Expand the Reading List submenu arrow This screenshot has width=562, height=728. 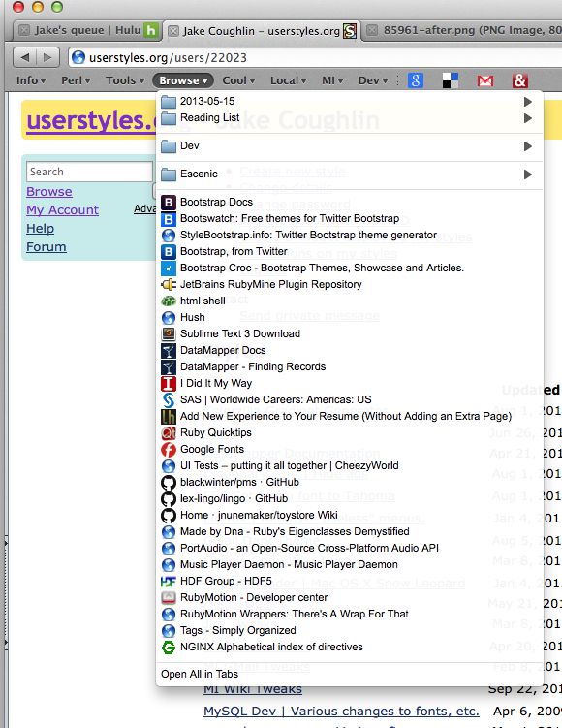pyautogui.click(x=528, y=118)
